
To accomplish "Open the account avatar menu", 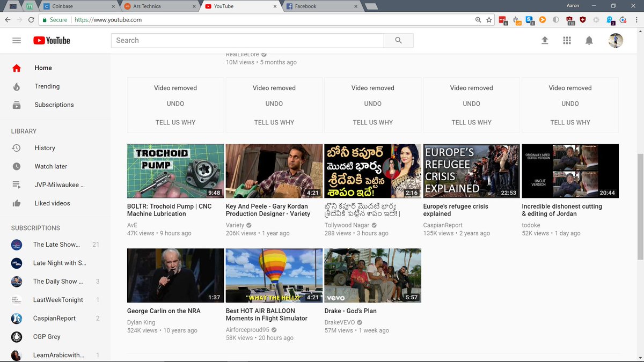I will point(616,40).
